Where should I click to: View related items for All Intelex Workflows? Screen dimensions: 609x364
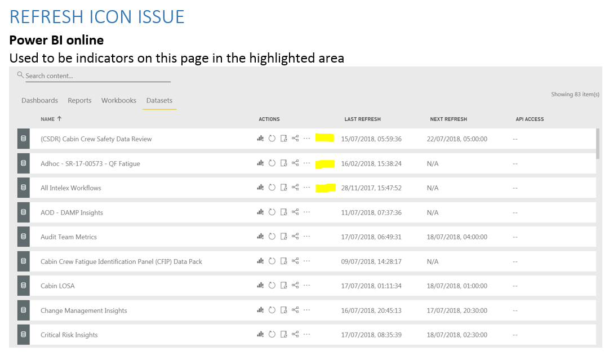295,187
